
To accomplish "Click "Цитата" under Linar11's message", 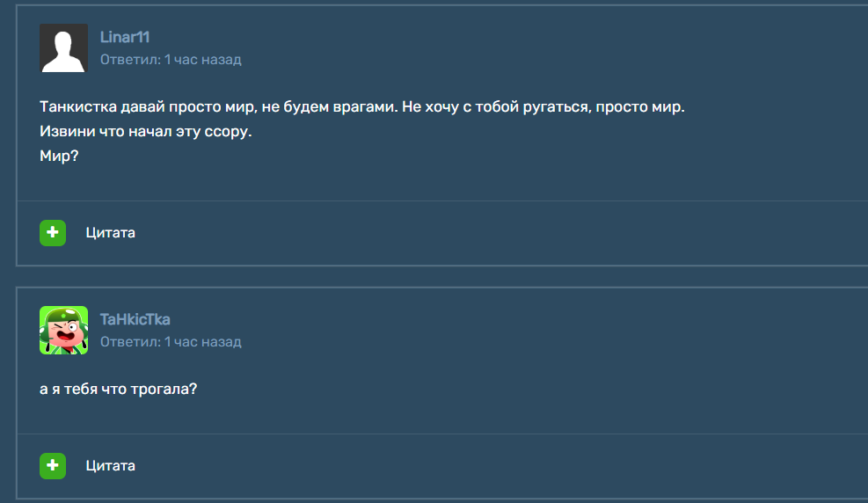I will [x=111, y=233].
